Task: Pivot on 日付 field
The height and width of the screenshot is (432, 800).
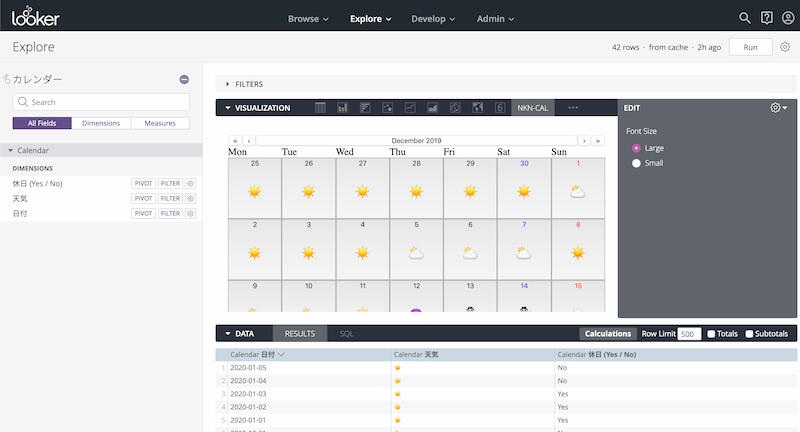Action: coord(143,213)
